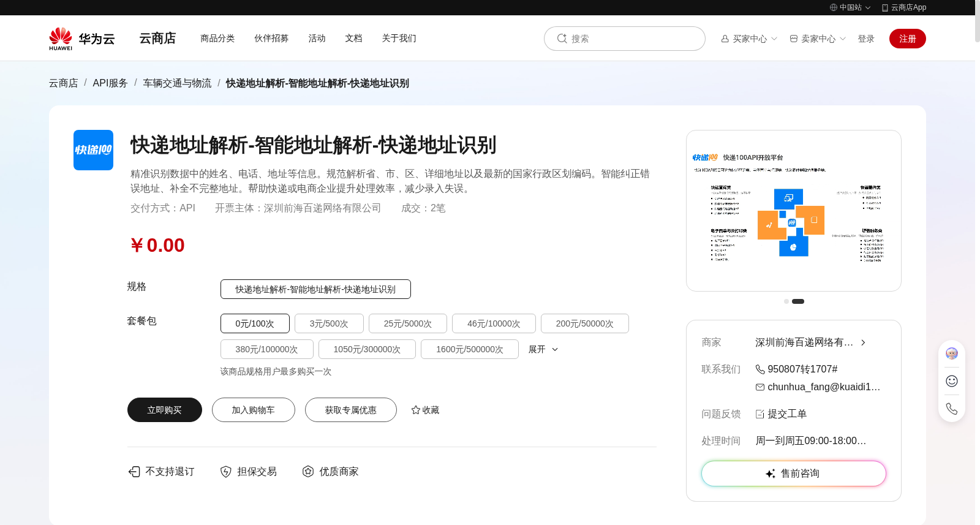Click the 担保交易 shield icon
The width and height of the screenshot is (980, 525).
tap(226, 472)
